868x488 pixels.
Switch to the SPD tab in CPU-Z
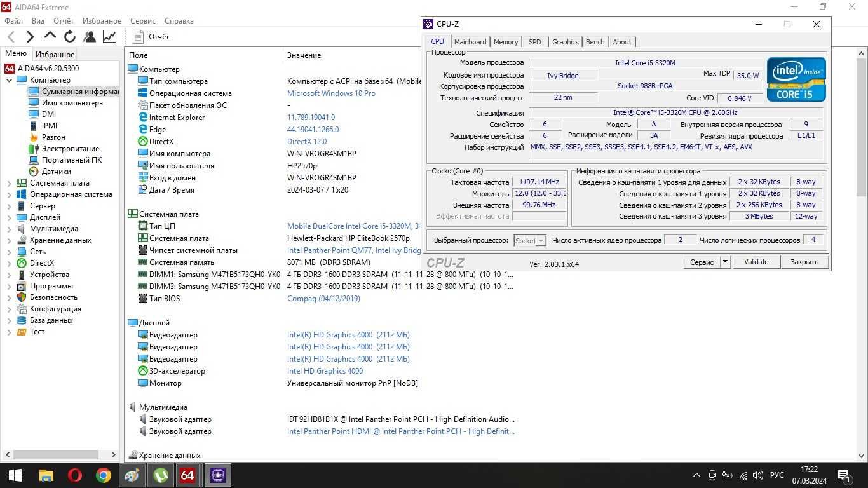point(535,42)
